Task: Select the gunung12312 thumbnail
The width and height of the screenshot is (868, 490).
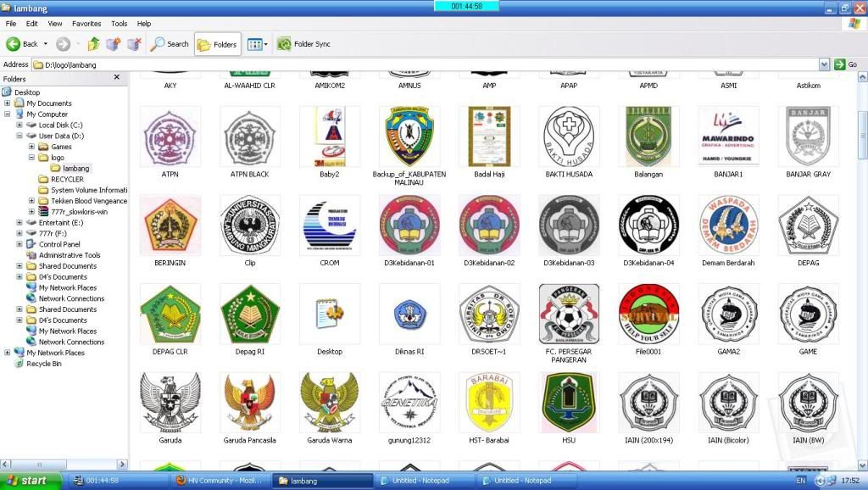Action: pos(409,403)
